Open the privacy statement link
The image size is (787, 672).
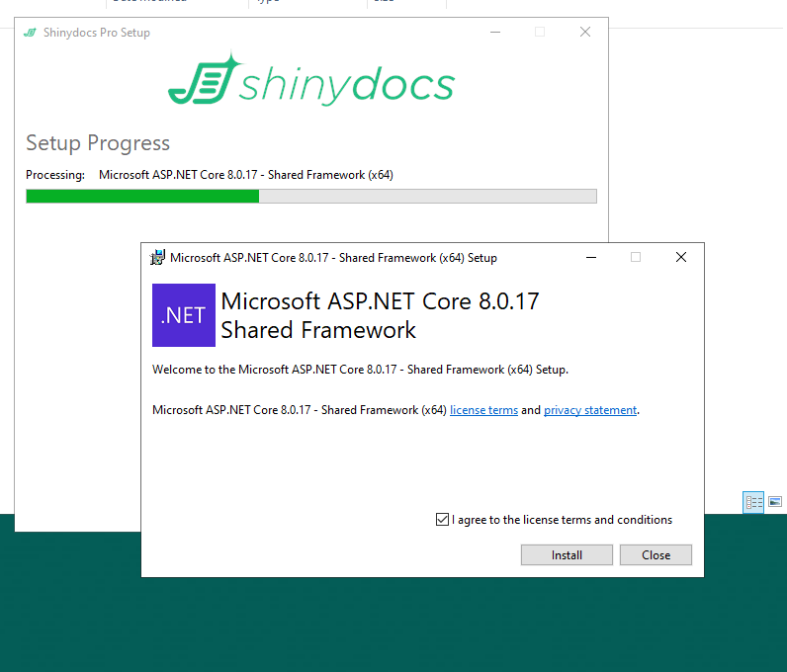(590, 410)
